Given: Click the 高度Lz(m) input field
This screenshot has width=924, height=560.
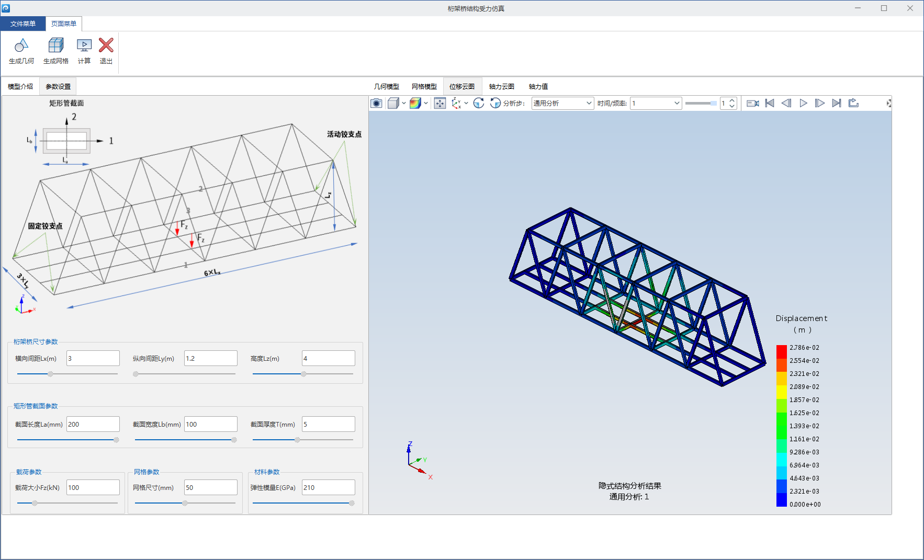Looking at the screenshot, I should click(329, 358).
